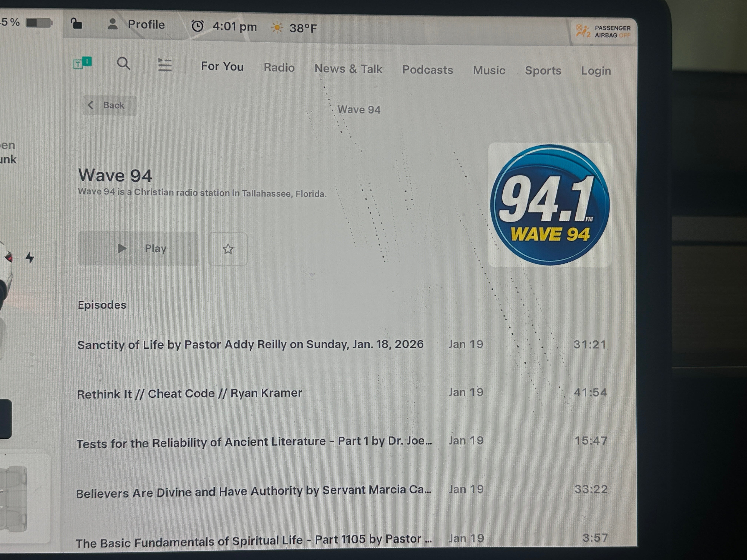The image size is (747, 560).
Task: Go Back using the chevron button
Action: (x=110, y=105)
